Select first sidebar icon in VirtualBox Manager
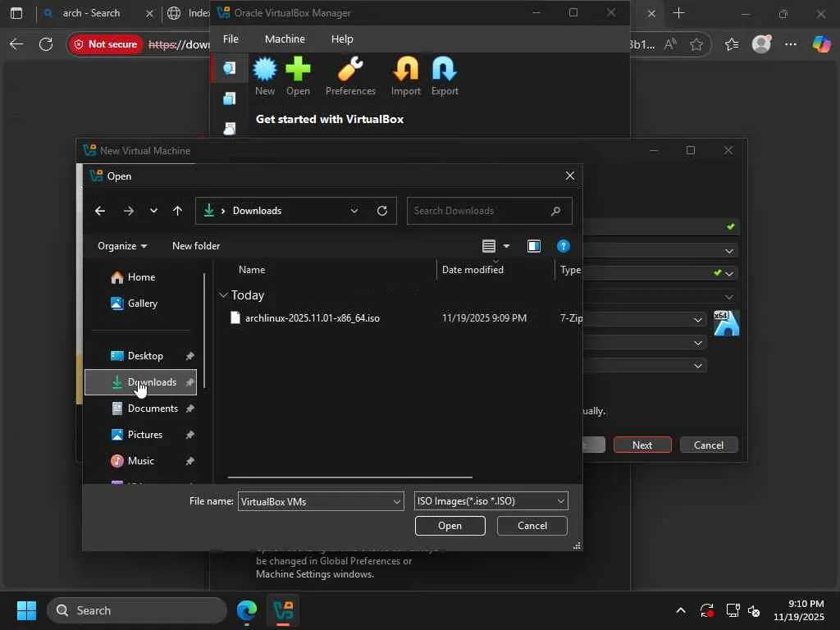 pos(230,68)
